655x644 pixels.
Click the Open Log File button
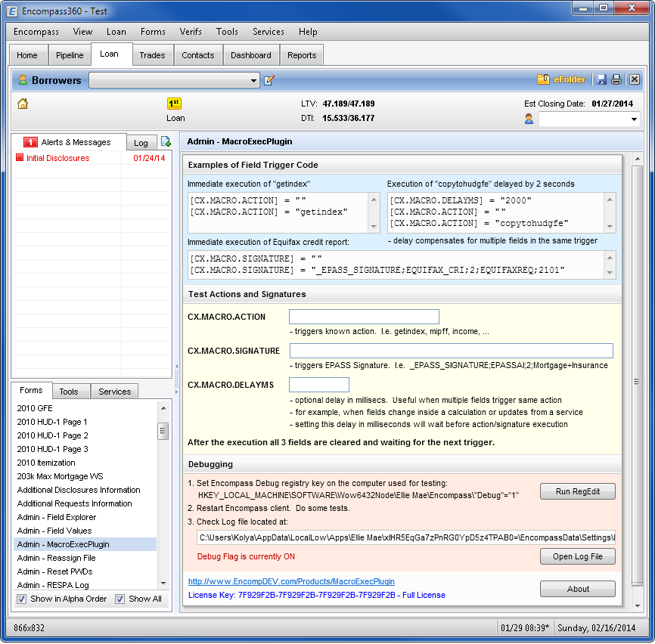point(577,557)
